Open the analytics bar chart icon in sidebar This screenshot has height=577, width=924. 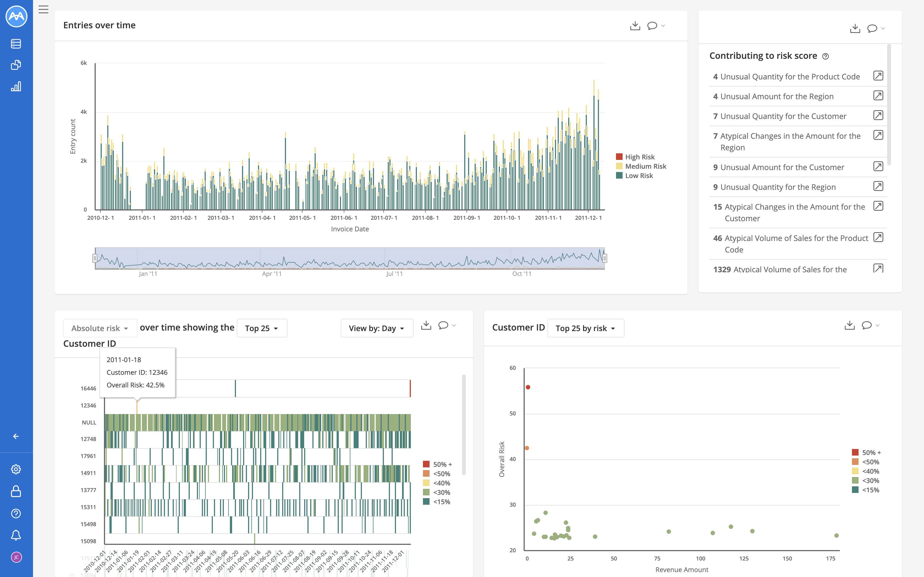(16, 86)
